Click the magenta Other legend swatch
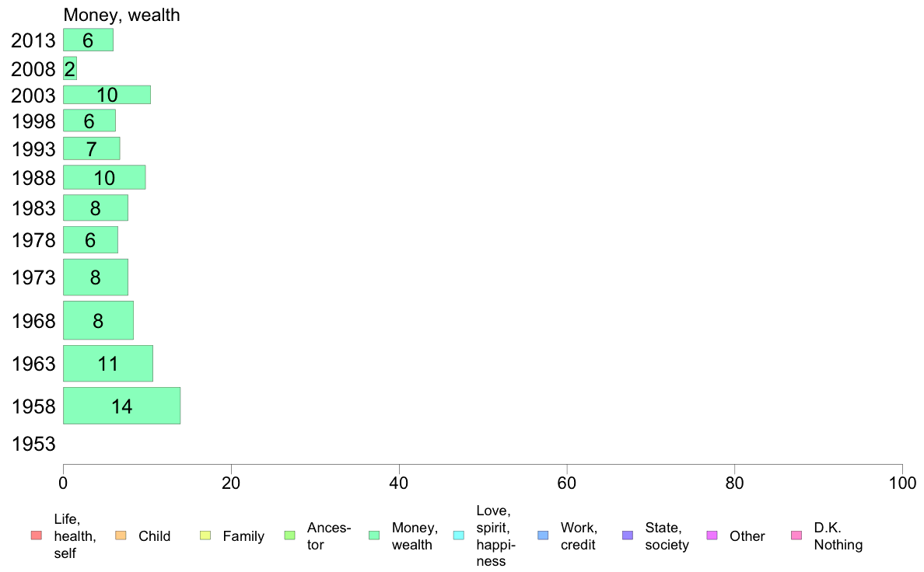Viewport: 924px width, 572px height. click(x=712, y=535)
